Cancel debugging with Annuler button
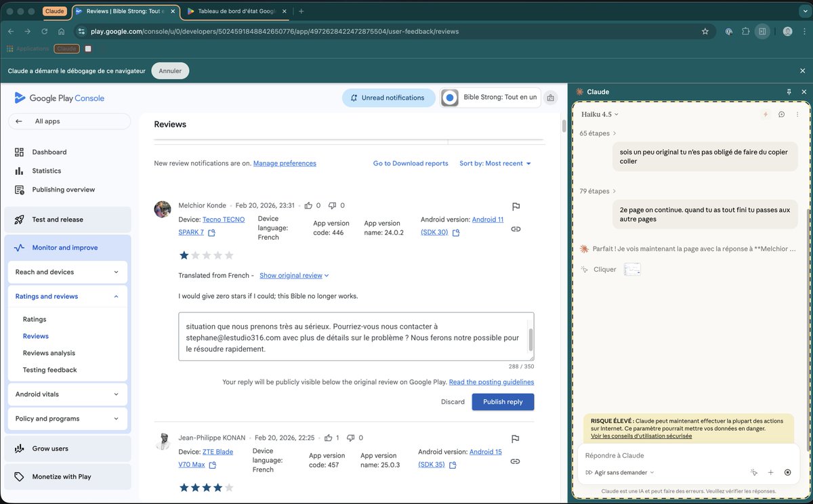Screen dimensions: 813x504 [x=170, y=70]
